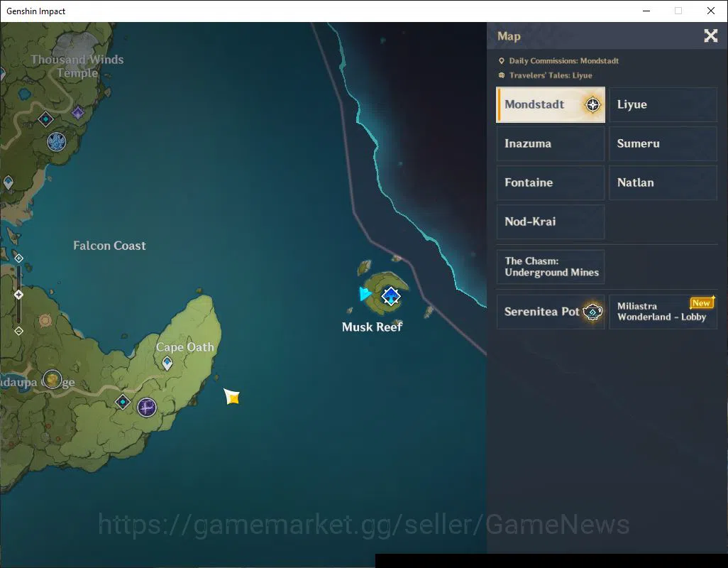The width and height of the screenshot is (728, 568).
Task: Click the zoom out minus button
Action: [18, 331]
